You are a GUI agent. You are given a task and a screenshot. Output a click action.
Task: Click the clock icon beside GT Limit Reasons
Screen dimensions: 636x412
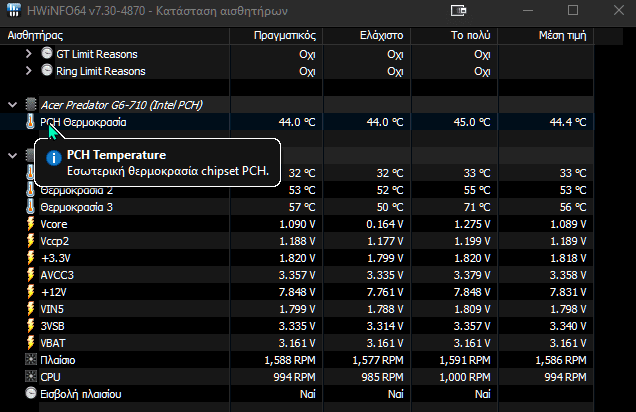tap(47, 53)
